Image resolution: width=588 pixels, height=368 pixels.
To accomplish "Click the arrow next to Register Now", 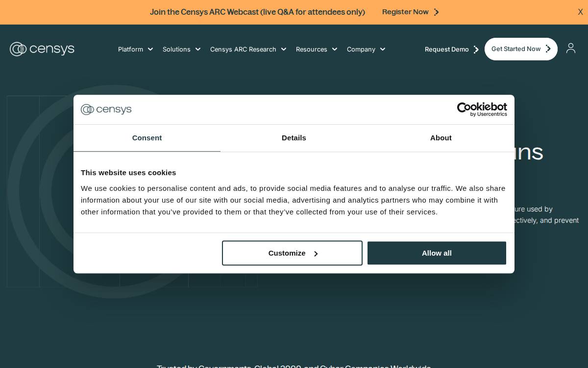I will click(437, 12).
